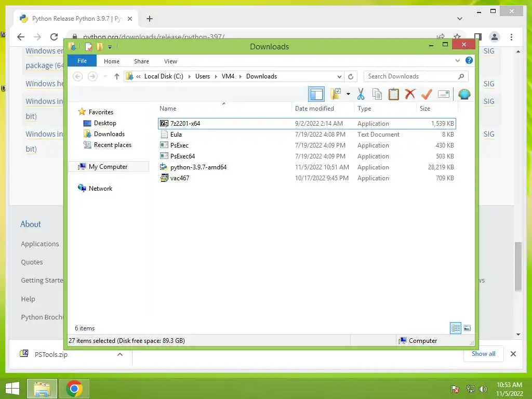Viewport: 532px width, 399px height.
Task: Open the Share ribbon tab
Action: (141, 61)
